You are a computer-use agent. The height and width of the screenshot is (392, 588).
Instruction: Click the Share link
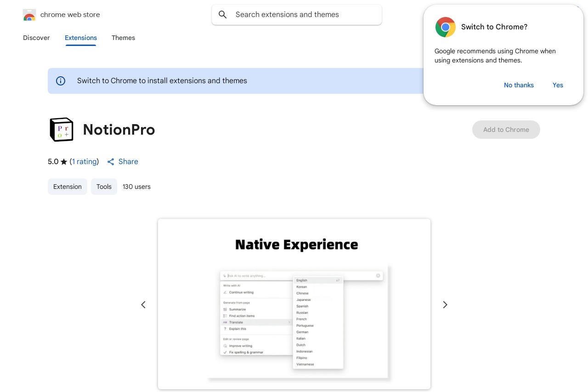click(x=128, y=162)
